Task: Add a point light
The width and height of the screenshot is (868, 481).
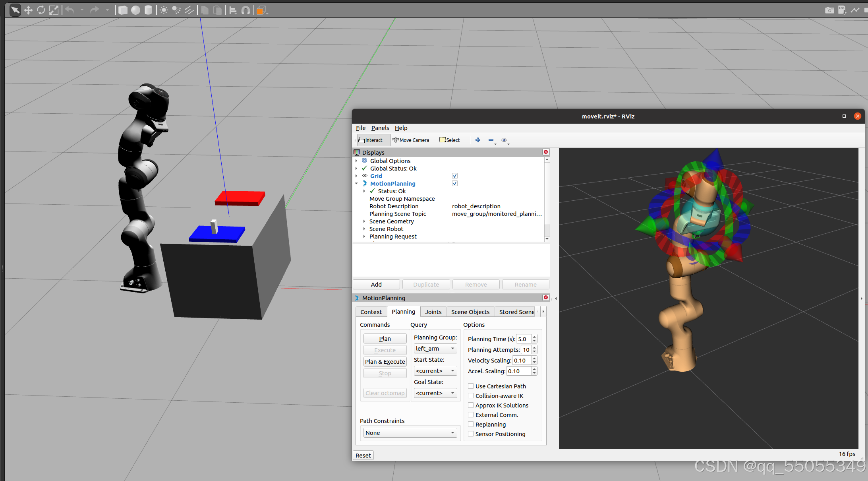Action: coord(164,10)
